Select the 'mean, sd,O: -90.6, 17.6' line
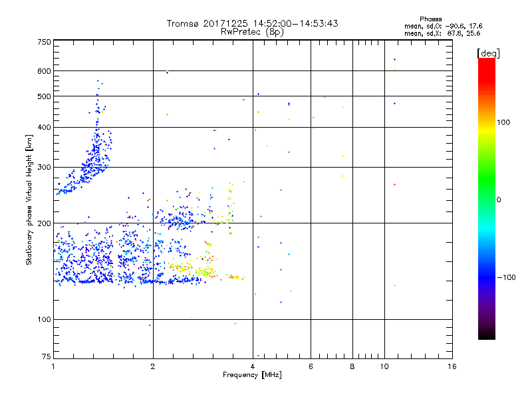The height and width of the screenshot is (399, 532). (443, 26)
